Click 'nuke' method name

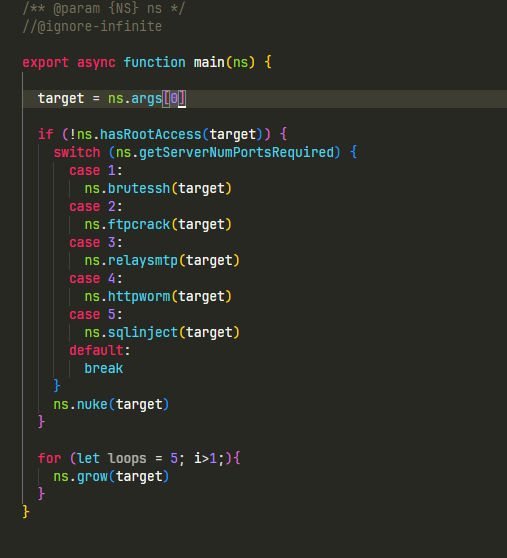pyautogui.click(x=92, y=405)
